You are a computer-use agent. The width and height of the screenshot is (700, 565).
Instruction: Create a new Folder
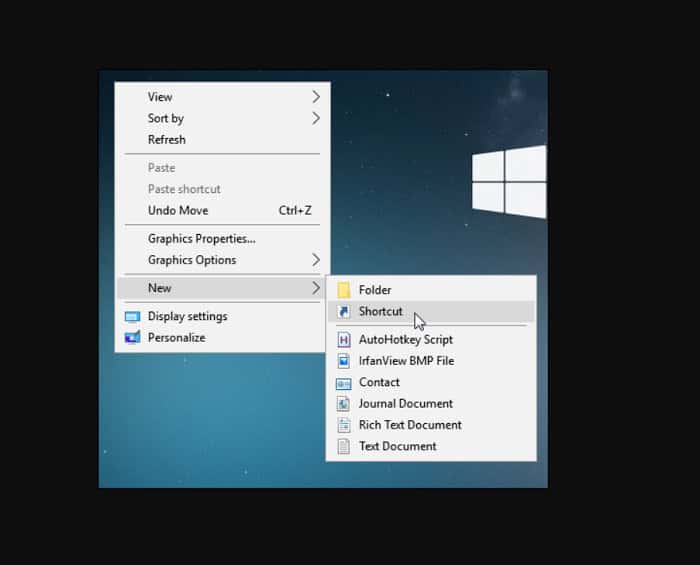point(431,290)
